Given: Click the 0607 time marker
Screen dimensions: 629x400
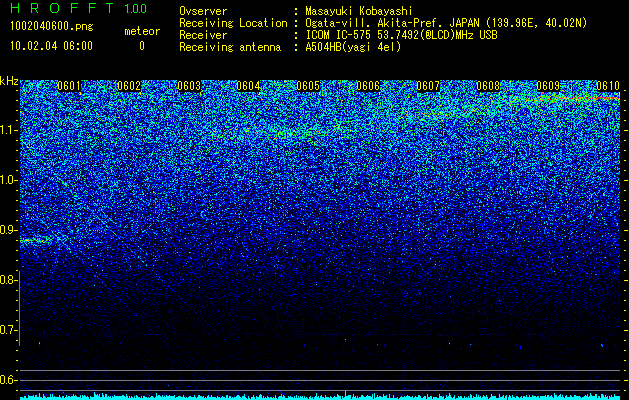Looking at the screenshot, I should [x=428, y=86].
